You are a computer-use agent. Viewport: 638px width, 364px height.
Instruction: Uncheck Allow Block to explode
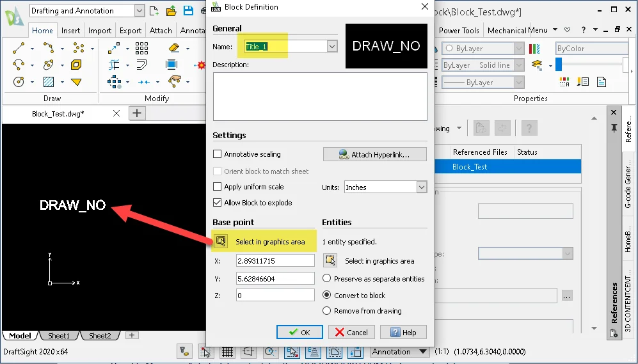click(x=218, y=203)
